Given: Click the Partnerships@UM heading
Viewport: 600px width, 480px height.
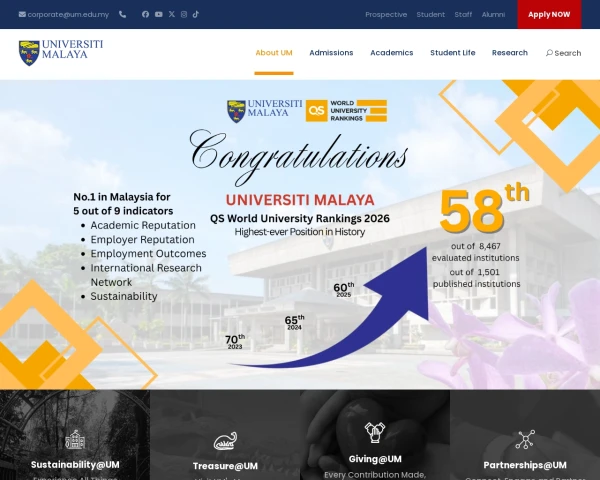Looking at the screenshot, I should pyautogui.click(x=525, y=465).
